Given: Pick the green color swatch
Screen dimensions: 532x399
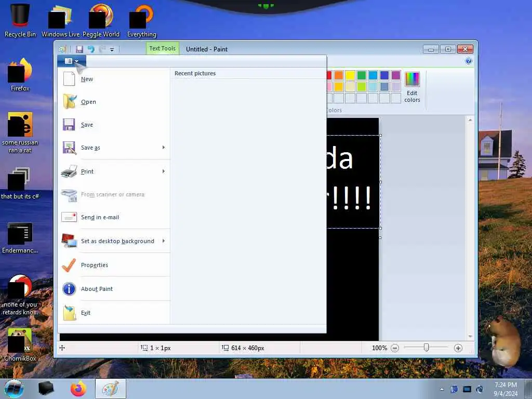Looking at the screenshot, I should (x=362, y=75).
